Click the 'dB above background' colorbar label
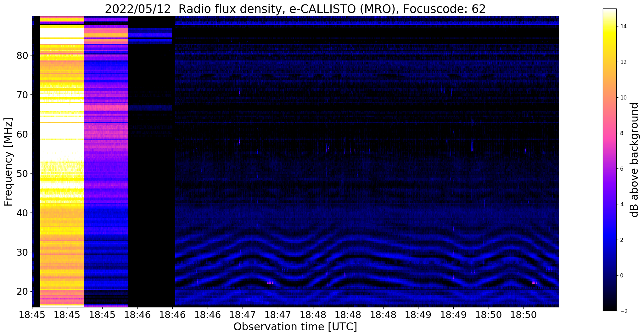This screenshot has width=644, height=336. pyautogui.click(x=635, y=160)
